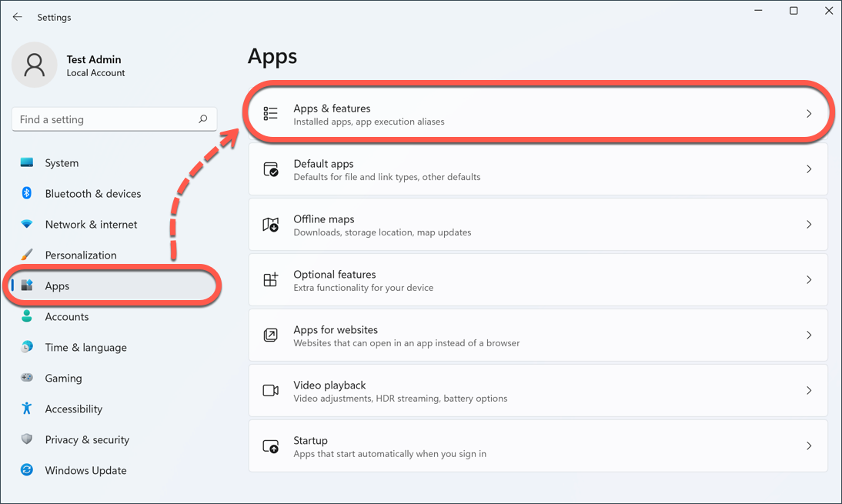Select the Apps sidebar item
This screenshot has height=504, width=842.
tap(113, 285)
